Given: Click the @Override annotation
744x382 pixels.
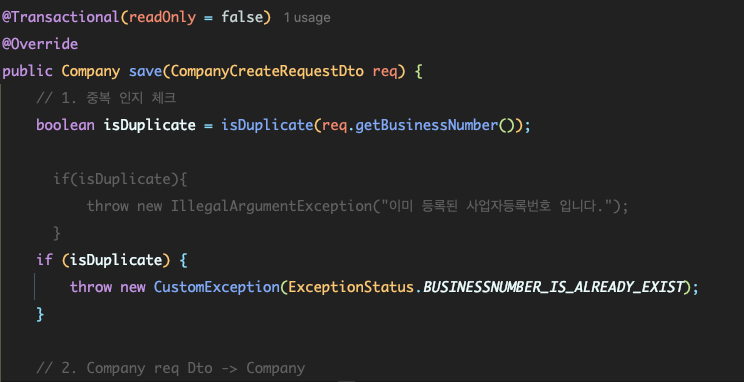Looking at the screenshot, I should tap(40, 44).
